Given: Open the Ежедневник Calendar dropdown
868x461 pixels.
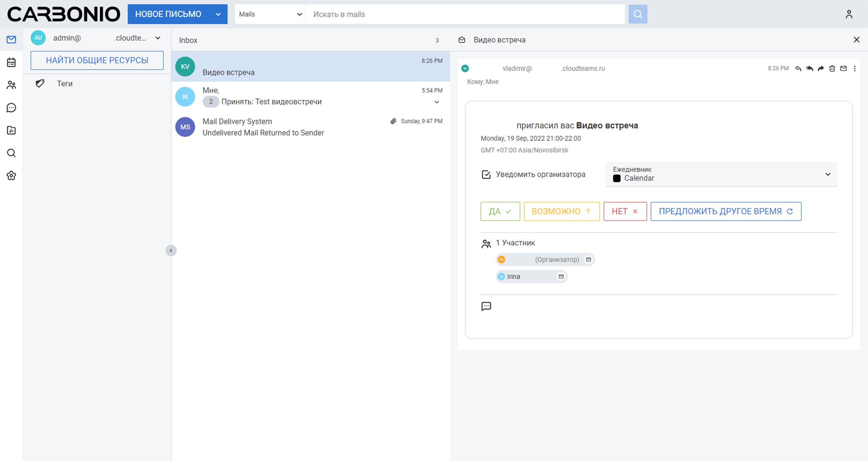Looking at the screenshot, I should pos(827,174).
